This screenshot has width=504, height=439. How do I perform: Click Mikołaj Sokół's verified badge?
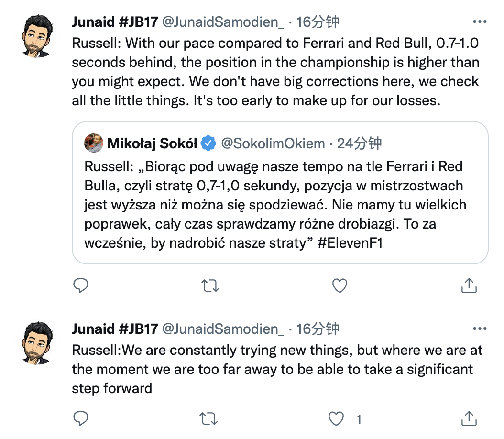tap(208, 143)
